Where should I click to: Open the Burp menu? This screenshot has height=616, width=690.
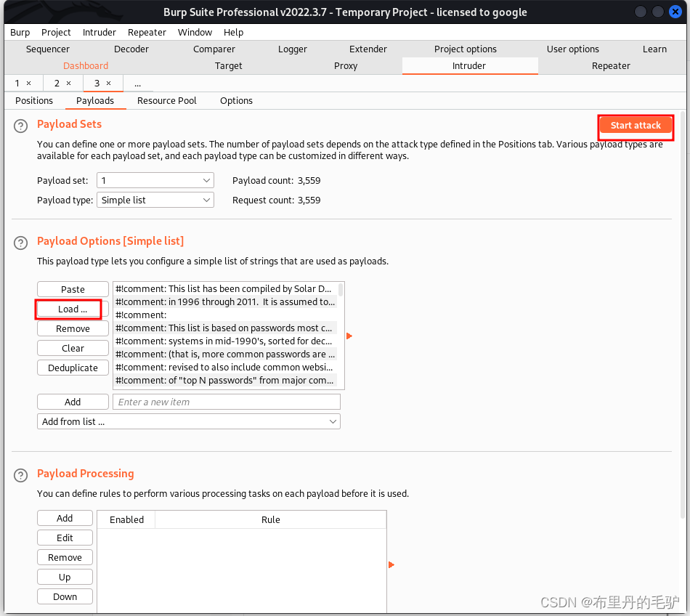[x=20, y=33]
